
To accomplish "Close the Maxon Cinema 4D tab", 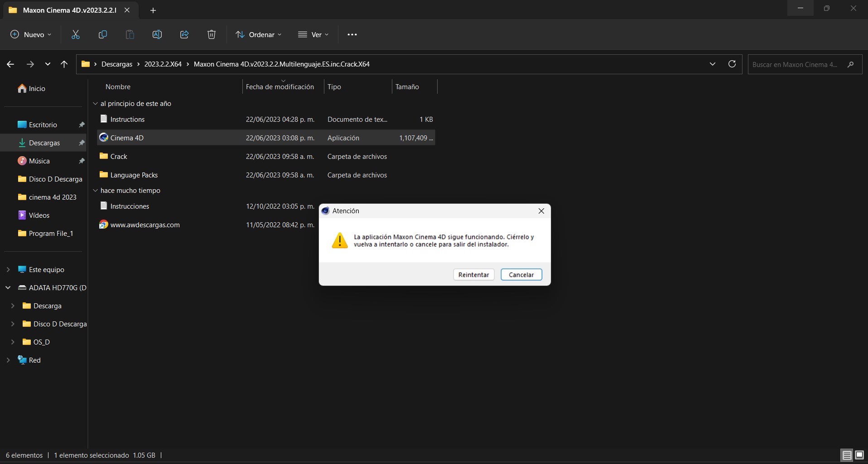I will [x=127, y=10].
